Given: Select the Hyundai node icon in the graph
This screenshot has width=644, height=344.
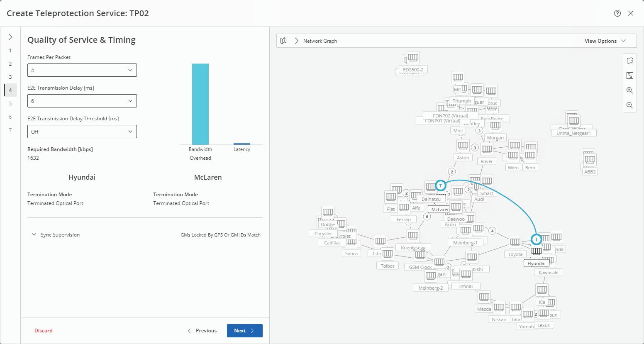Looking at the screenshot, I should pos(537,251).
